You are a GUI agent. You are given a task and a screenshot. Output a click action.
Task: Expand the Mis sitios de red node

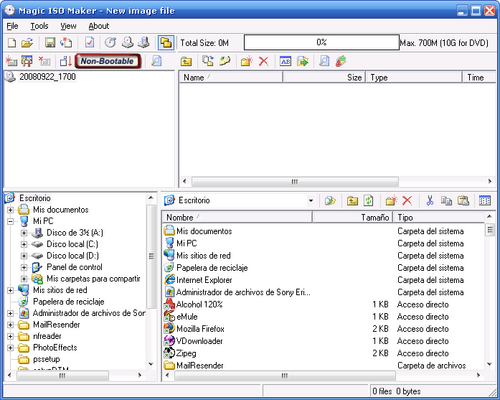point(10,290)
